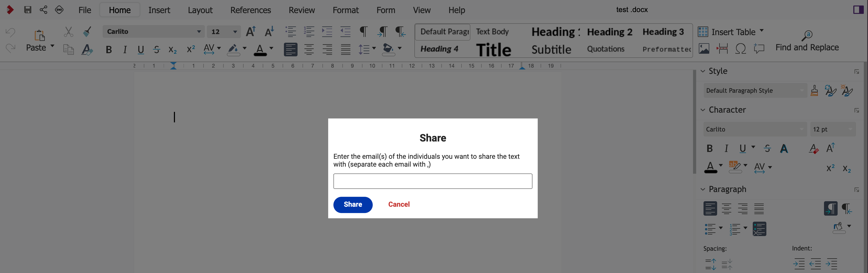Screen dimensions: 868x273
Task: Increase indent using the toolbar icon
Action: 327,31
